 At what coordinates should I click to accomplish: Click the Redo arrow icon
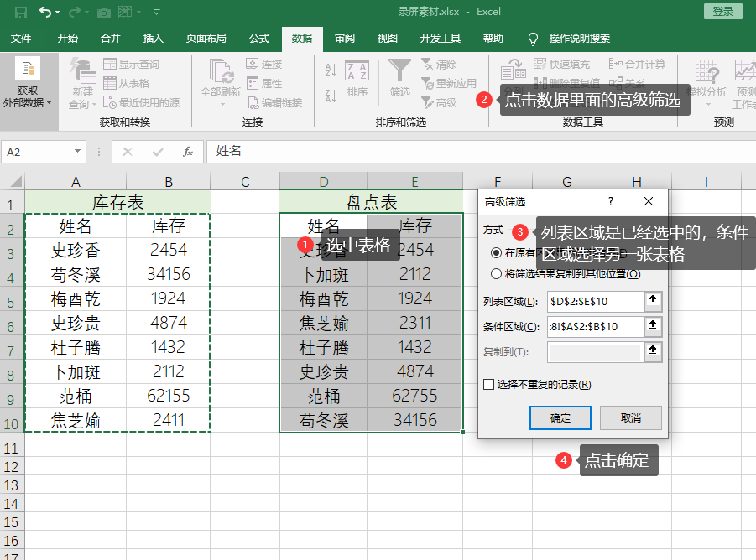point(74,12)
